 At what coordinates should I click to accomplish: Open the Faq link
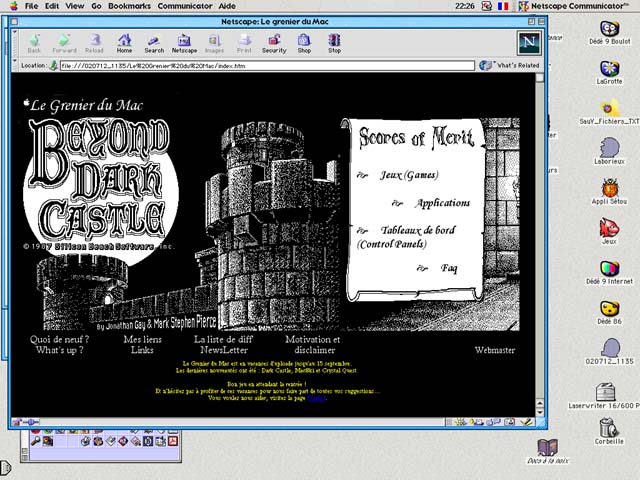pyautogui.click(x=449, y=268)
